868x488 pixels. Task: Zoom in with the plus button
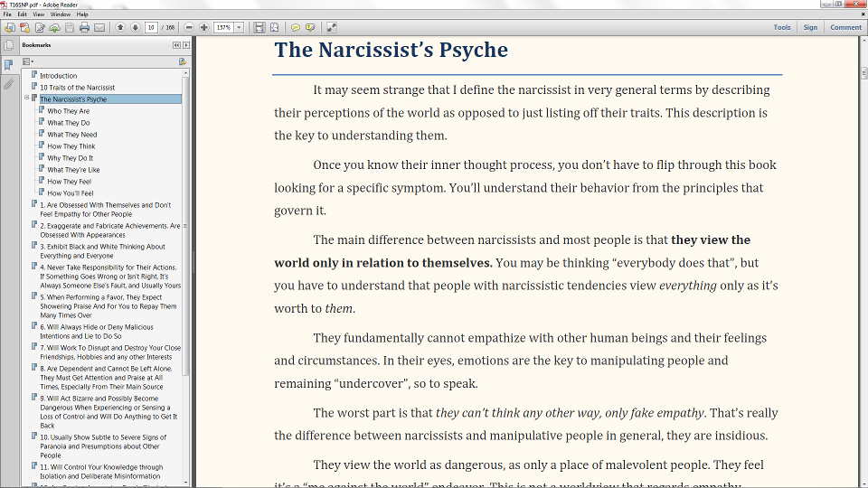(203, 28)
